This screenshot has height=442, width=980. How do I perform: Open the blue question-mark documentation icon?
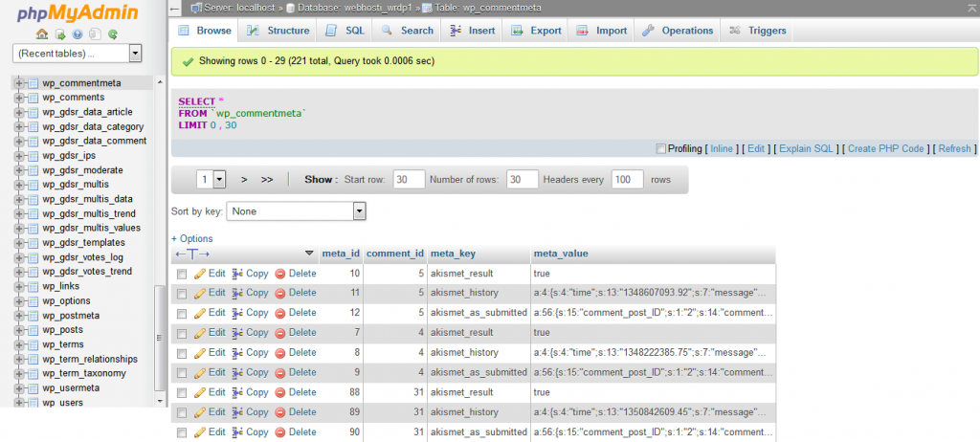[x=78, y=33]
